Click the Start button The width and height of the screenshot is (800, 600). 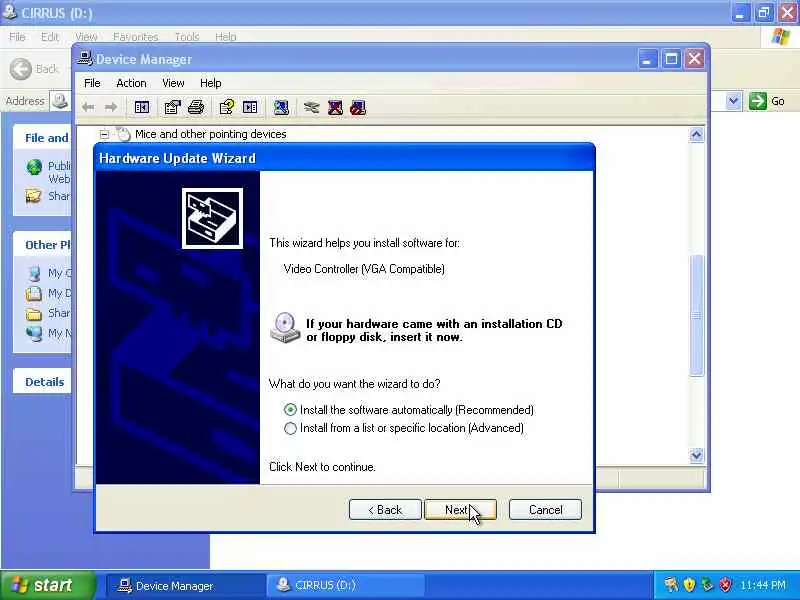tap(48, 585)
